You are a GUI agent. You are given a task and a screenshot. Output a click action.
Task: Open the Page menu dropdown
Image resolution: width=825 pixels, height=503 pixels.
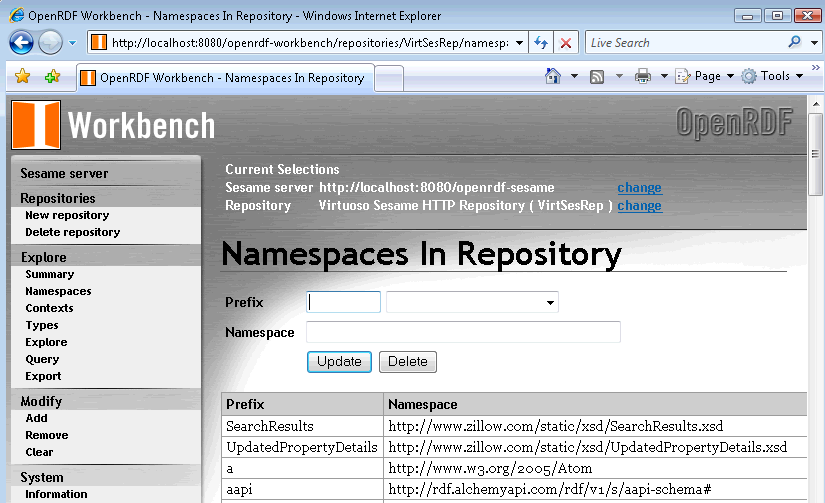point(705,76)
